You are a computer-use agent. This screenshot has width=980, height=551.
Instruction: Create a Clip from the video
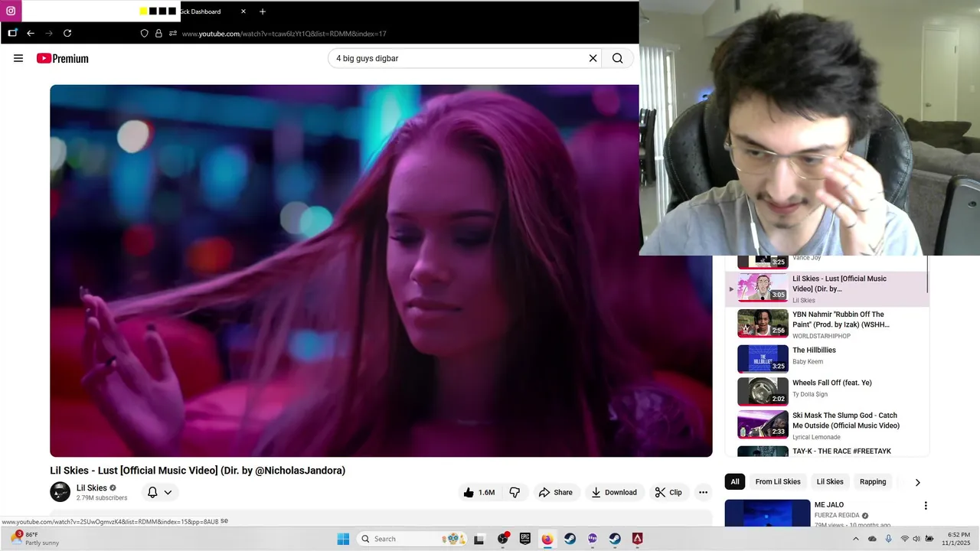[x=668, y=492]
